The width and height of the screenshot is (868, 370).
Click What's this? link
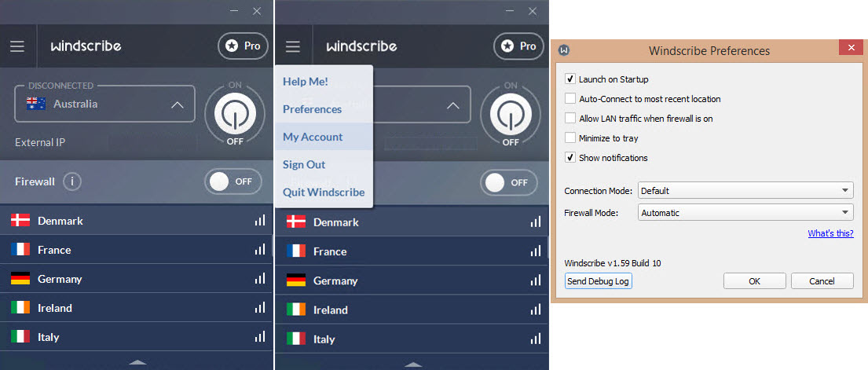click(x=830, y=233)
